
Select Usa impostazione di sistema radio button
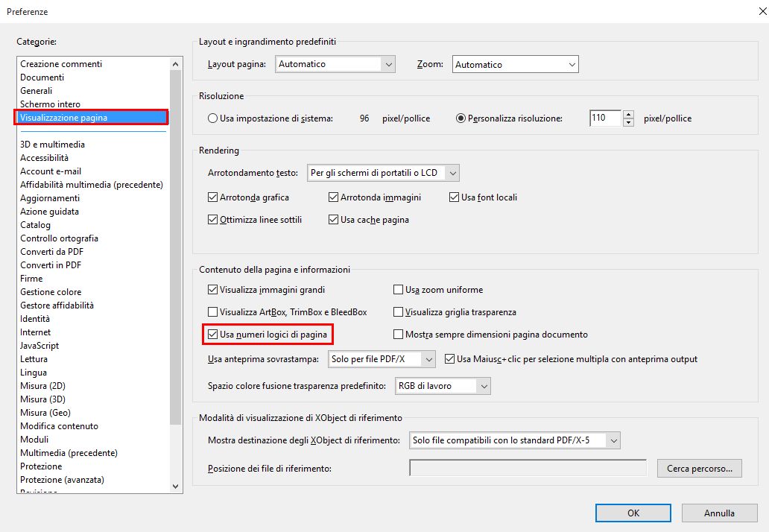click(212, 118)
